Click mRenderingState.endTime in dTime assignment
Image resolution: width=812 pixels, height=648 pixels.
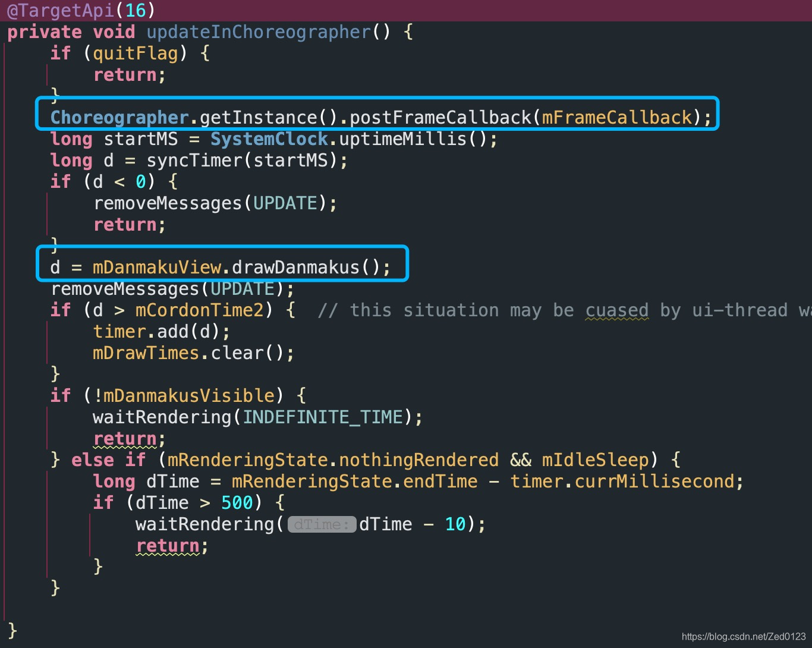coord(355,482)
